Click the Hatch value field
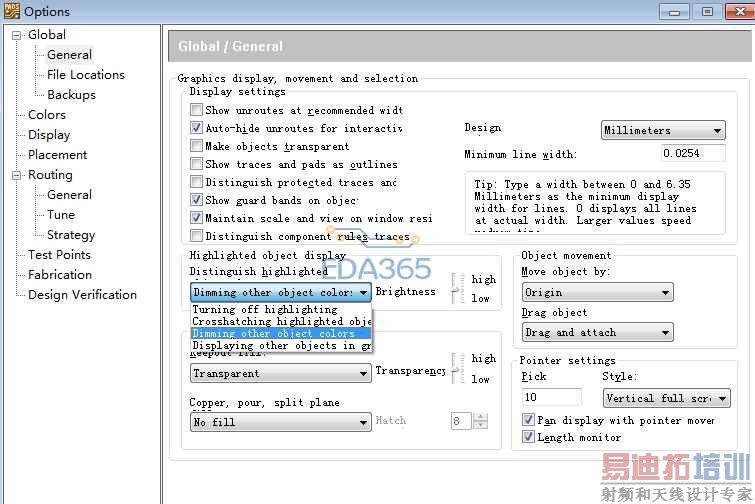This screenshot has width=755, height=504. point(461,421)
